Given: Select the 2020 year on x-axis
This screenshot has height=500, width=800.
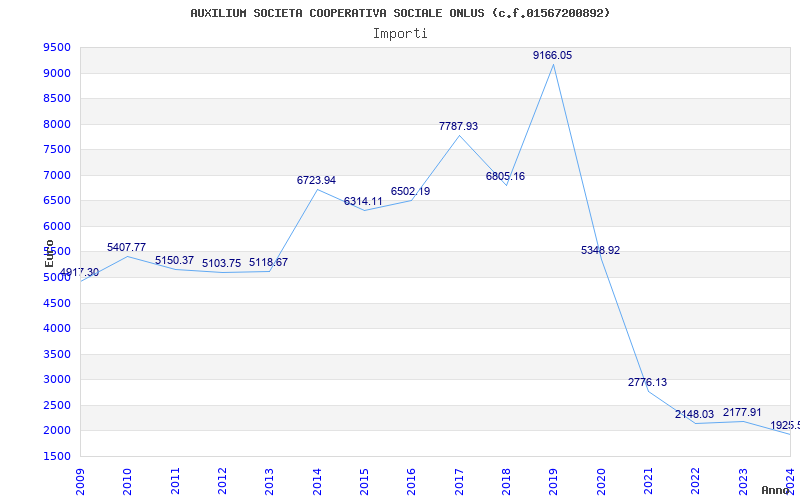Looking at the screenshot, I should (601, 482).
